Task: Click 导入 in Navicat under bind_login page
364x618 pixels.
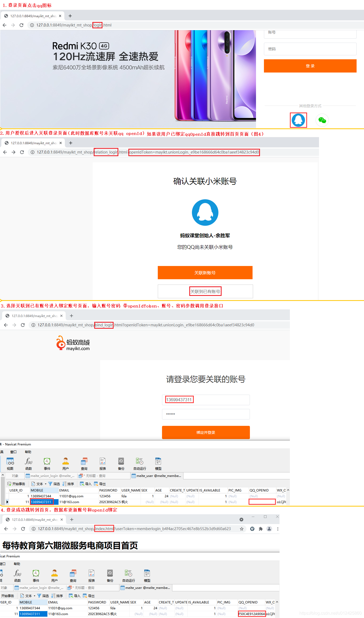Action: (86, 484)
